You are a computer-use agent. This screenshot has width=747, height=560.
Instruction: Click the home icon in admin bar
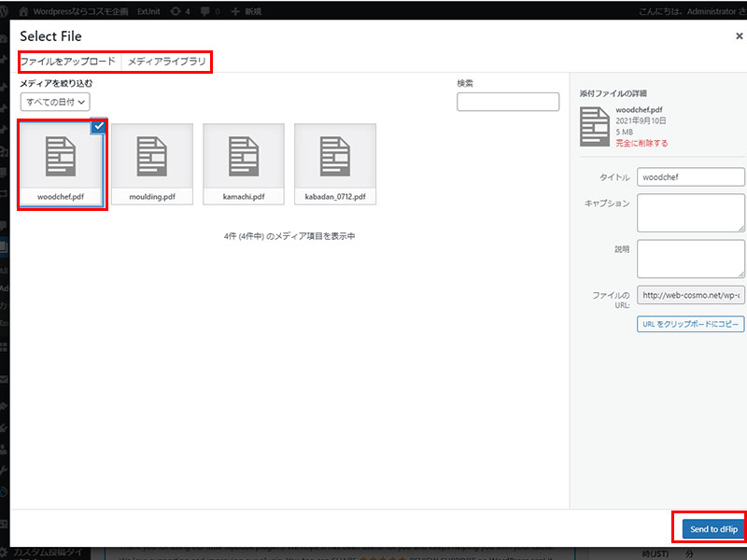(x=23, y=11)
